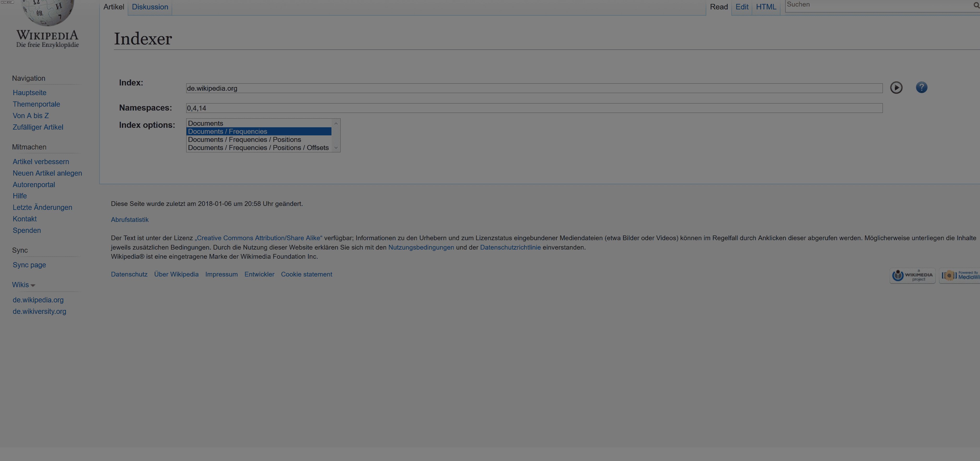
Task: Open Creative Commons Attribution/Share Alike license link
Action: click(259, 238)
